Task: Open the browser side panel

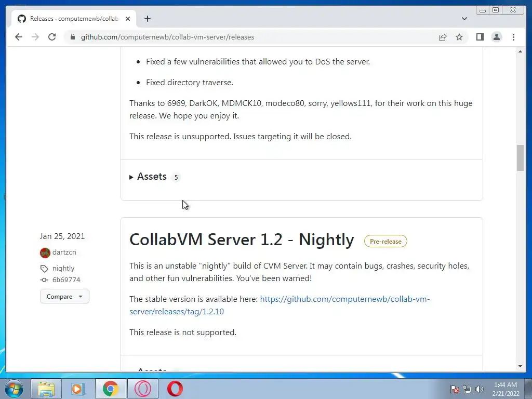Action: click(x=480, y=37)
